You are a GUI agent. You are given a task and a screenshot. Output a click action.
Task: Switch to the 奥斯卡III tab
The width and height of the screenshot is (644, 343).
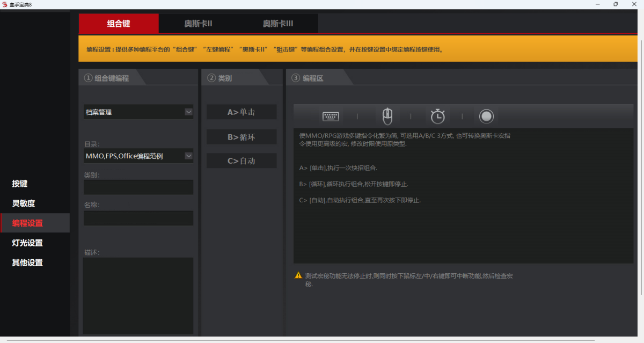pos(278,24)
